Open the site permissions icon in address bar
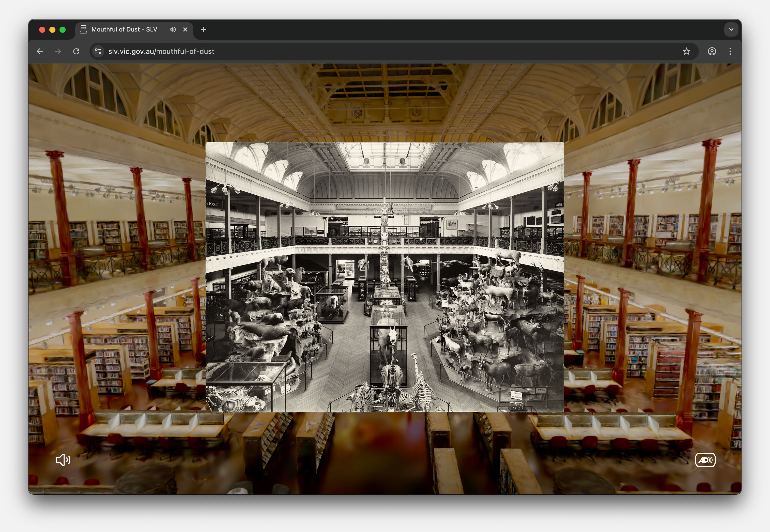 pos(97,51)
